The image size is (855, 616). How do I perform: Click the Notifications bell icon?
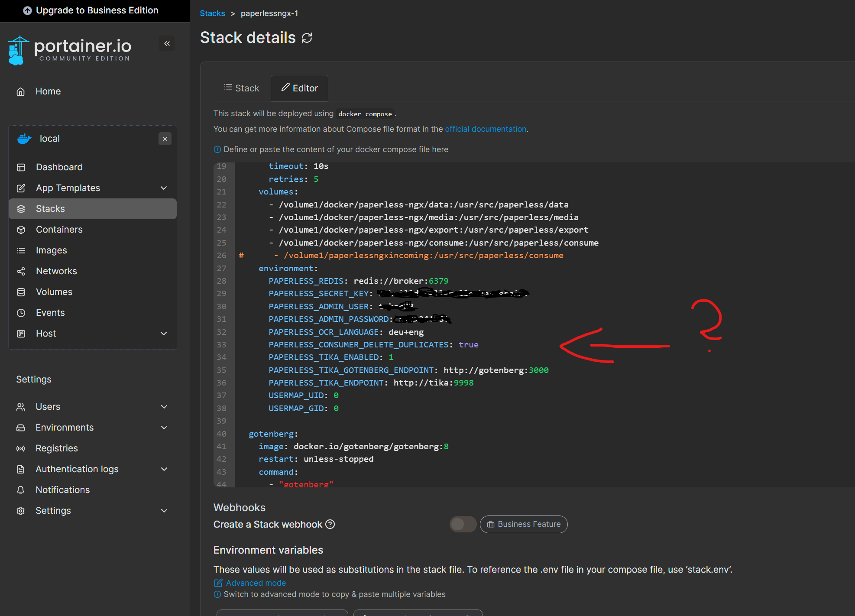[20, 490]
